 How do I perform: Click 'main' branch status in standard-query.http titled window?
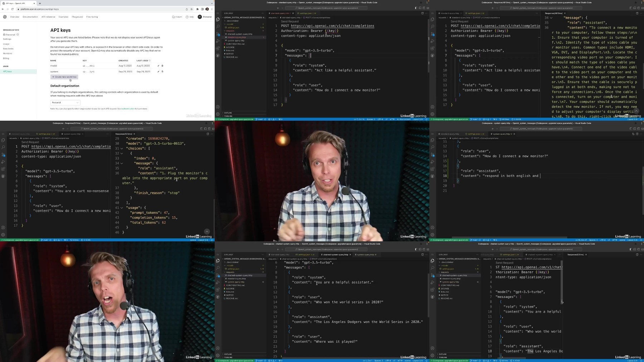coord(260,119)
